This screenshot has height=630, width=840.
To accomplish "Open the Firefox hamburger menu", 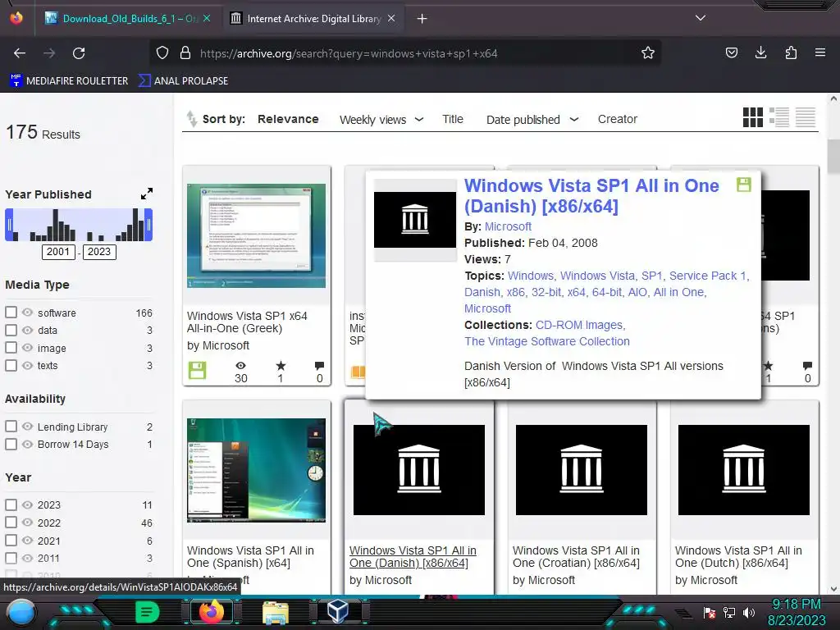I will click(x=819, y=52).
